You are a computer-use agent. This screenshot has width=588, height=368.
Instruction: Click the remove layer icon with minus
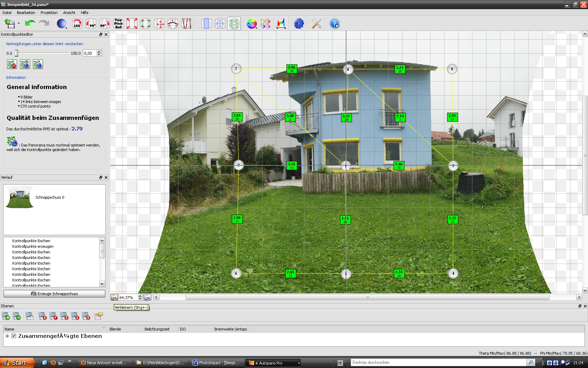click(17, 316)
